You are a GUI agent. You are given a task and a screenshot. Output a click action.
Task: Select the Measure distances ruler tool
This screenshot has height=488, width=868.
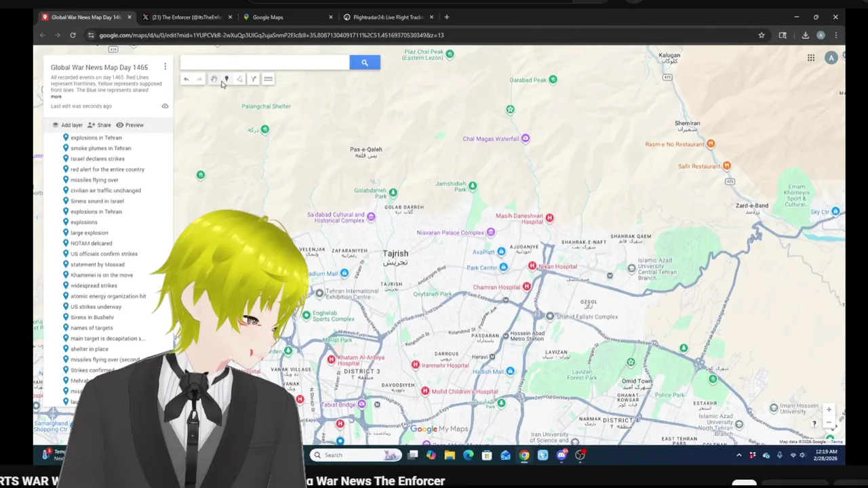268,79
